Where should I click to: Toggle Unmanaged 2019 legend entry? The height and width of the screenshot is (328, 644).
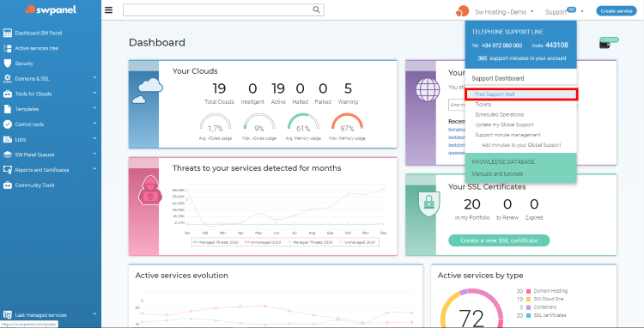[x=358, y=242]
